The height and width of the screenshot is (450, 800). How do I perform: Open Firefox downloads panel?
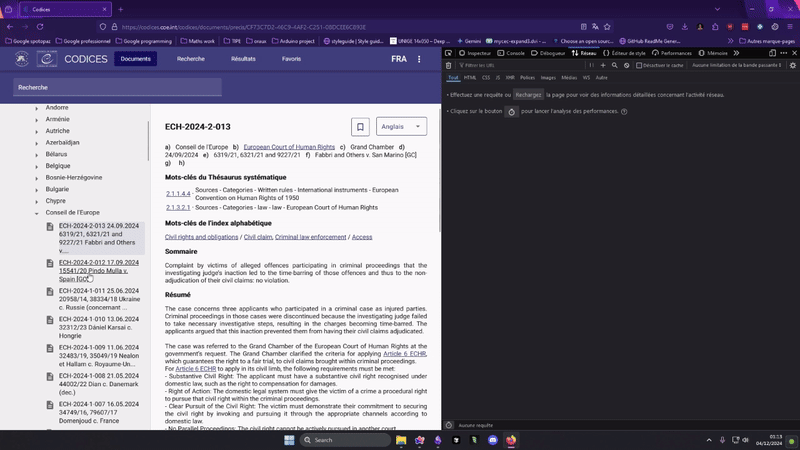tap(685, 27)
